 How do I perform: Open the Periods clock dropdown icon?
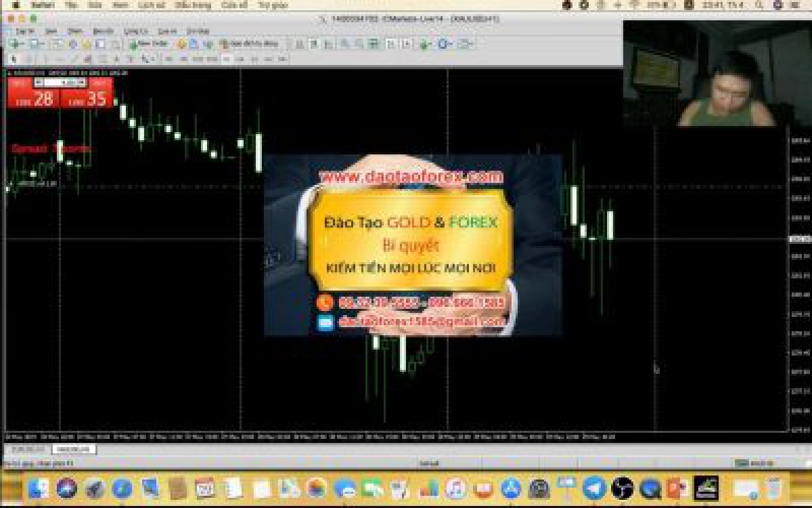click(x=445, y=43)
